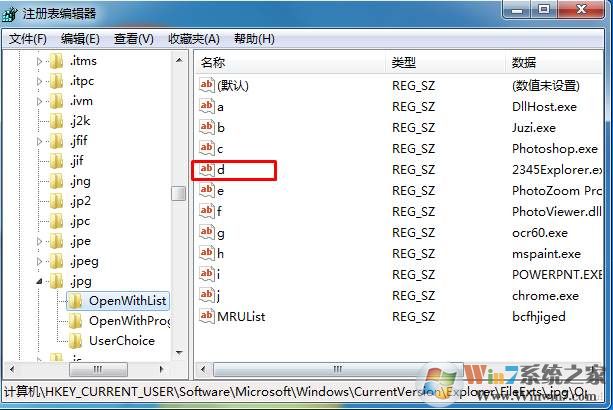Click string icon of MRUList value
Screen dimensions: 613x410
click(206, 316)
